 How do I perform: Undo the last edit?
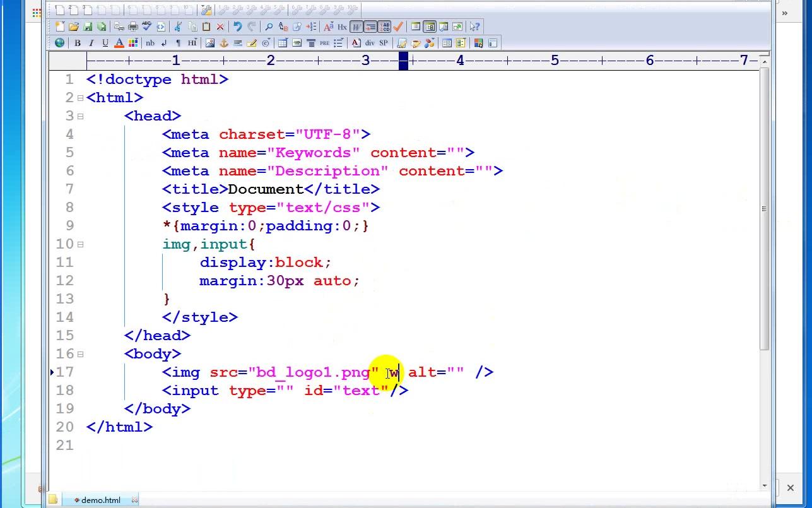(x=238, y=27)
